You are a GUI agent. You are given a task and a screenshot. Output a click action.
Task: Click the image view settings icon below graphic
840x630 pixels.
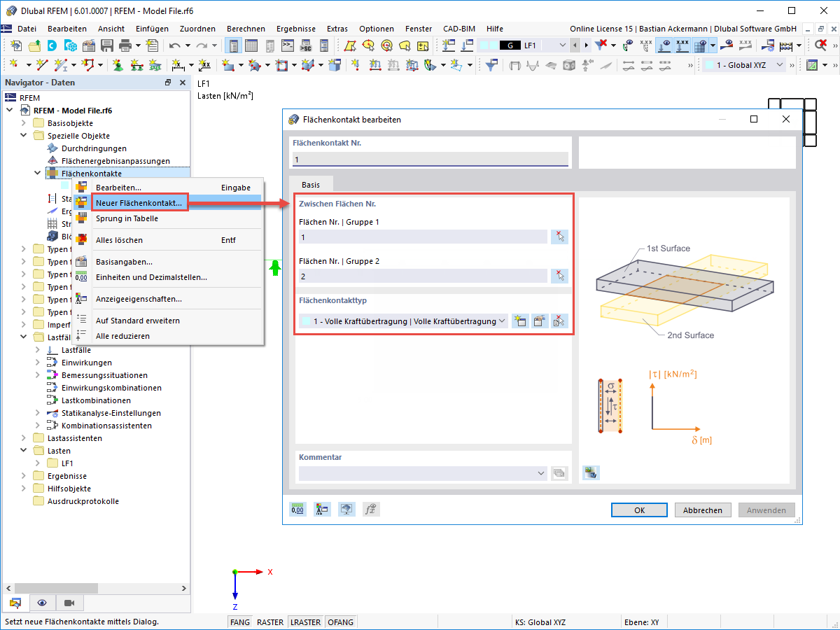point(591,473)
